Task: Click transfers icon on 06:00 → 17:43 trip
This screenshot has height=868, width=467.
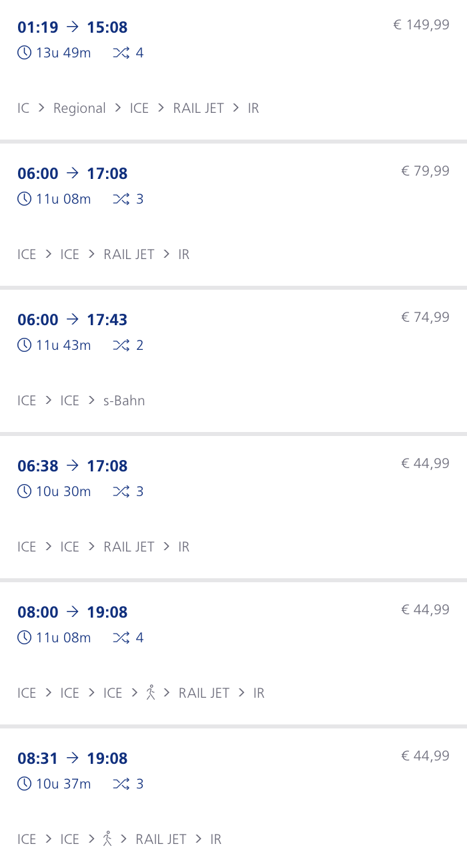Action: (121, 345)
